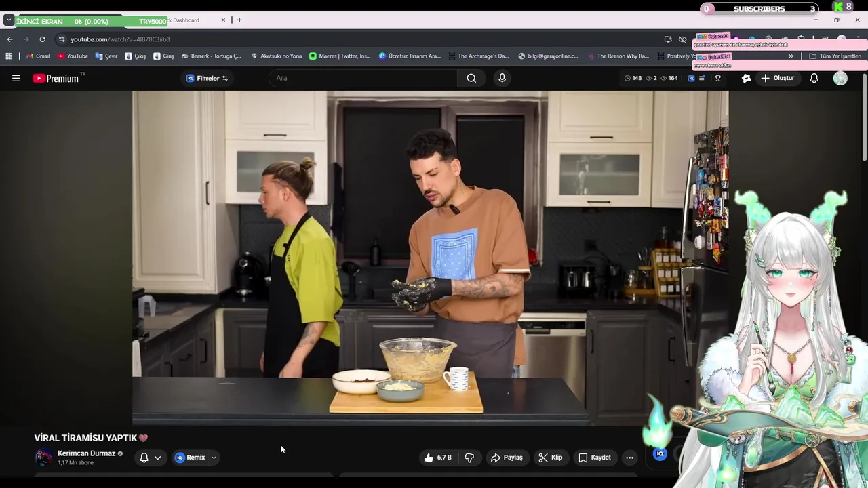Open the Berserk - Tortuga bookmark
Viewport: 868px width, 488px height.
coord(211,56)
